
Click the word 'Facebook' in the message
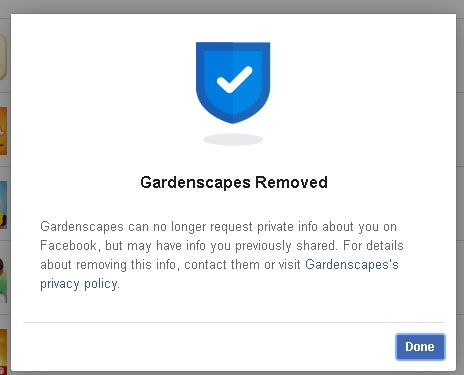68,246
